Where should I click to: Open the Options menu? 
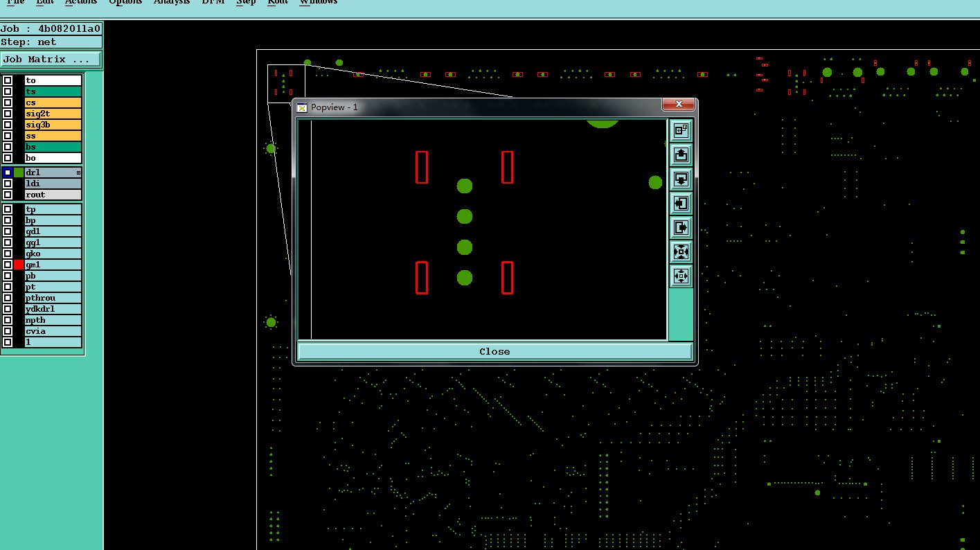(x=125, y=2)
